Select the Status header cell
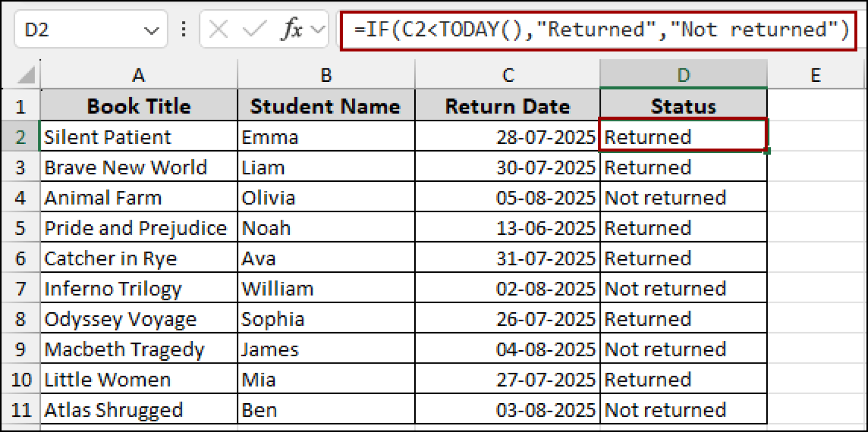This screenshot has height=432, width=868. point(683,106)
